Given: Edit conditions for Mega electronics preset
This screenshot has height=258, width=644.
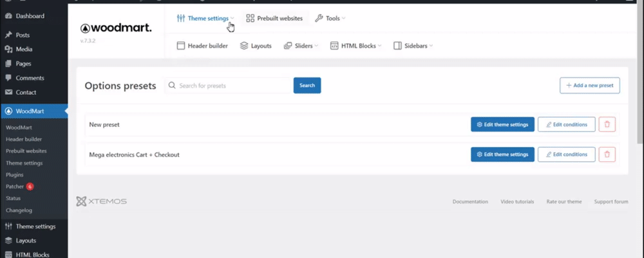Looking at the screenshot, I should (566, 154).
